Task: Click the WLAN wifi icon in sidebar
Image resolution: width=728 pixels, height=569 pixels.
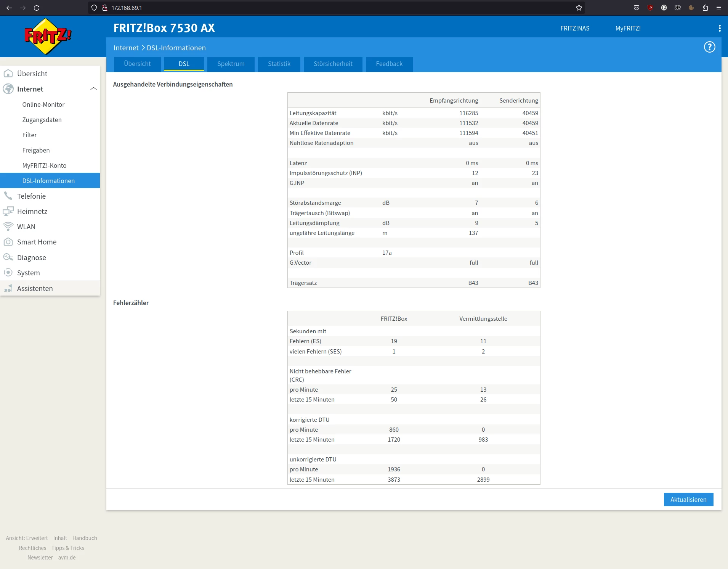Action: click(x=8, y=227)
